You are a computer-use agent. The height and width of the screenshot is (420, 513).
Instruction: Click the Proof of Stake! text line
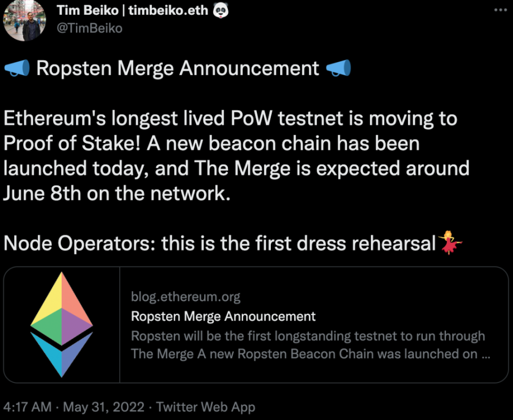(x=211, y=144)
